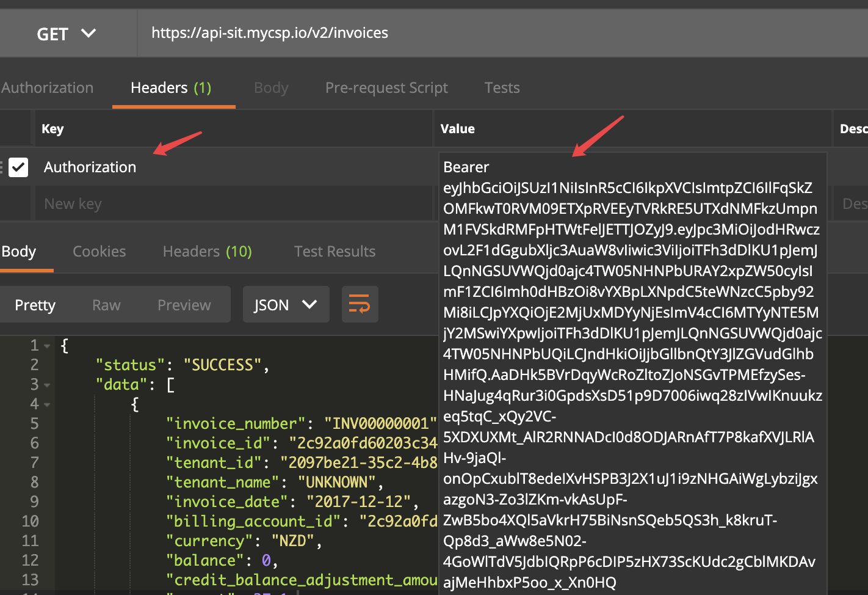View the Headers (10) response tab
Image resolution: width=868 pixels, height=595 pixels.
[x=207, y=251]
